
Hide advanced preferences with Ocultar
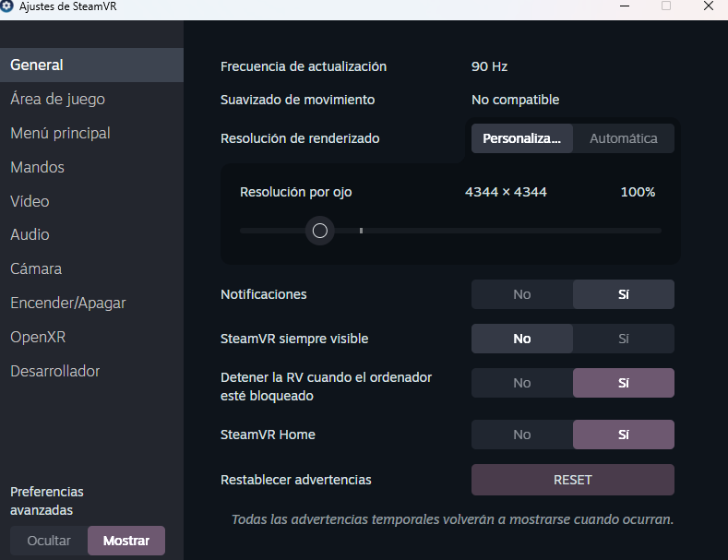click(x=49, y=541)
